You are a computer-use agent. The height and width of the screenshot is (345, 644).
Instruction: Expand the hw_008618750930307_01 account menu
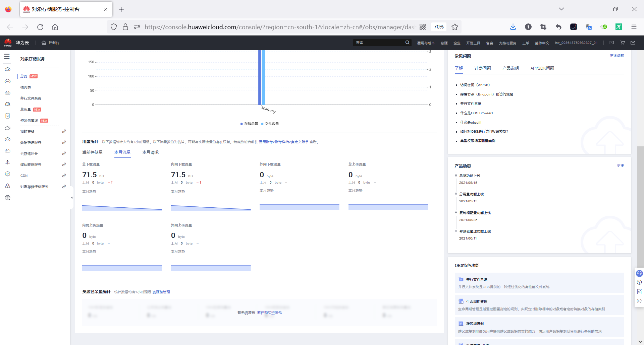point(576,43)
